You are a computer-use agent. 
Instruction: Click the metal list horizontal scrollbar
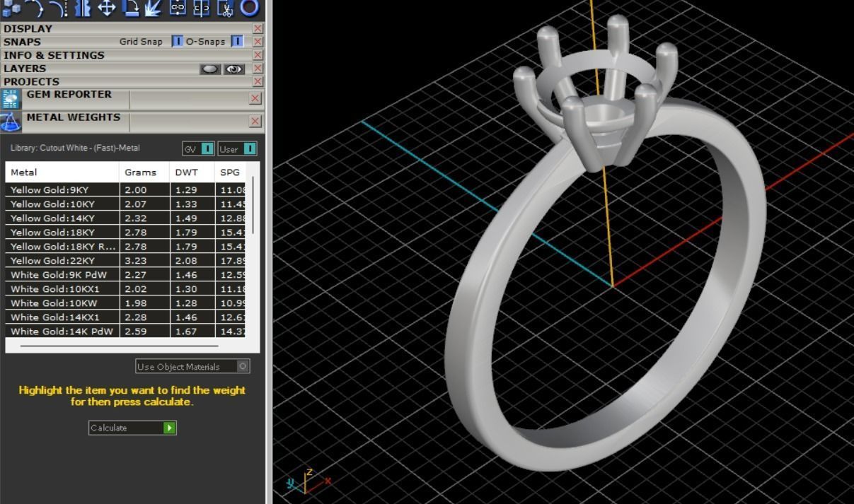tap(119, 346)
